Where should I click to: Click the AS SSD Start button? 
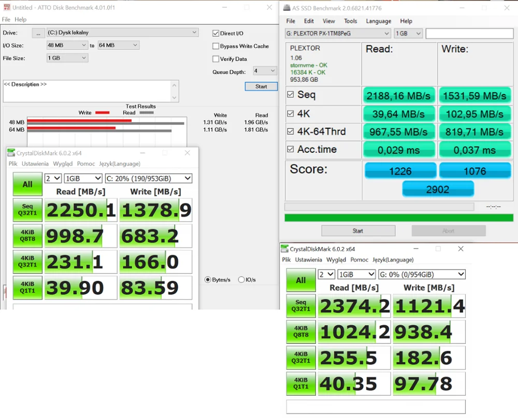[358, 231]
